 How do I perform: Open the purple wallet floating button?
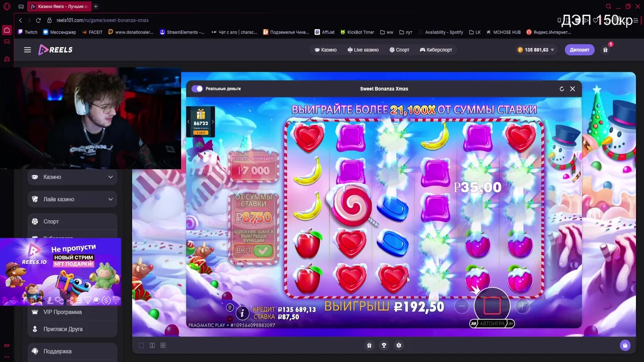coord(625,345)
